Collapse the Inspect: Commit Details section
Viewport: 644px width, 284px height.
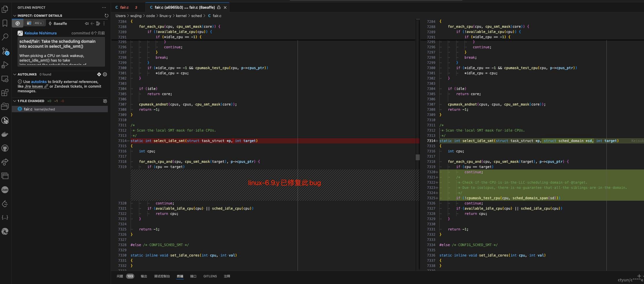(x=15, y=16)
